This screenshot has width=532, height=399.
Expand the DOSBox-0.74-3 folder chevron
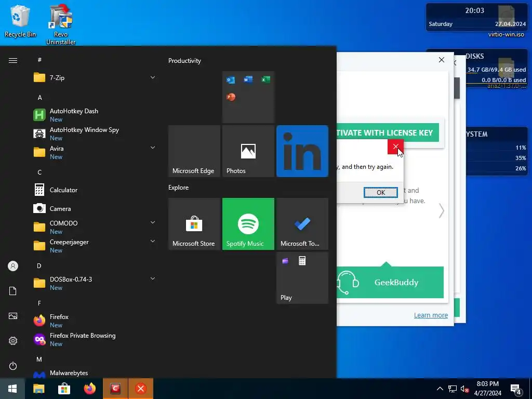point(153,278)
